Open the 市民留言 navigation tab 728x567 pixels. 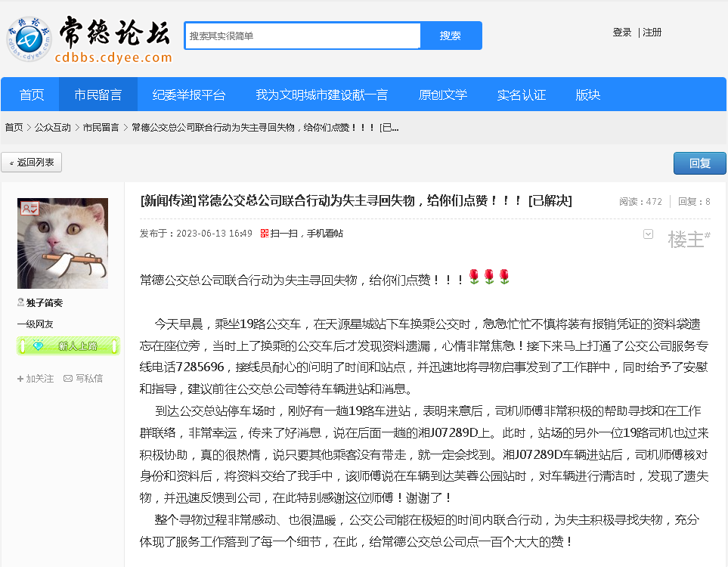(98, 94)
